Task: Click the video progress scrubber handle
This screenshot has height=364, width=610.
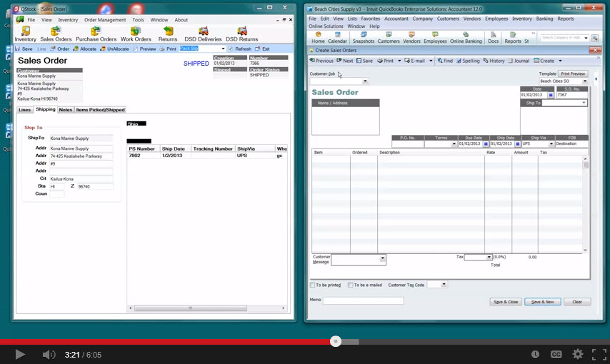Action: click(x=335, y=341)
